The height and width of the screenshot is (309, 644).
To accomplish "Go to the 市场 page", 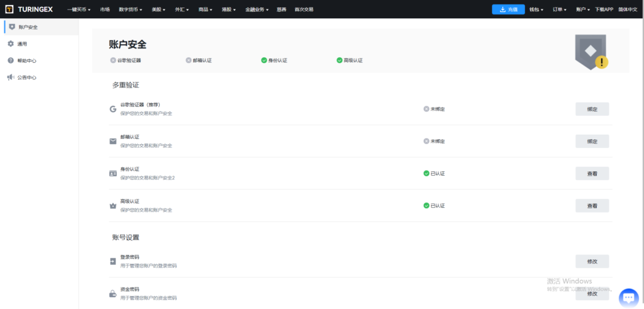I will 105,9.
